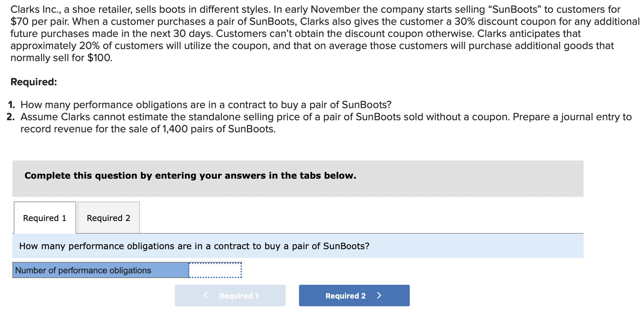Click the right chevron on Required 2 button
The width and height of the screenshot is (644, 316).
click(x=379, y=296)
